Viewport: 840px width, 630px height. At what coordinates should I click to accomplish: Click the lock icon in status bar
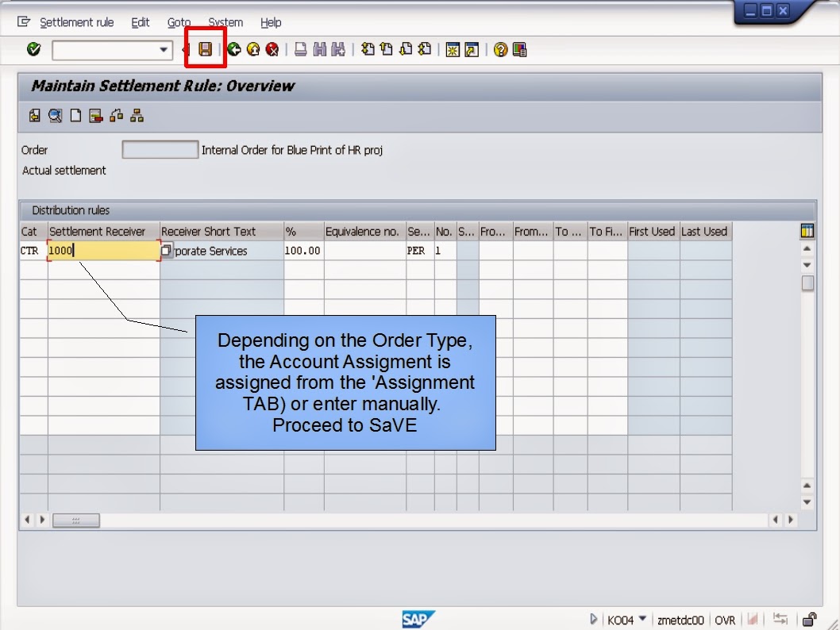[x=808, y=620]
